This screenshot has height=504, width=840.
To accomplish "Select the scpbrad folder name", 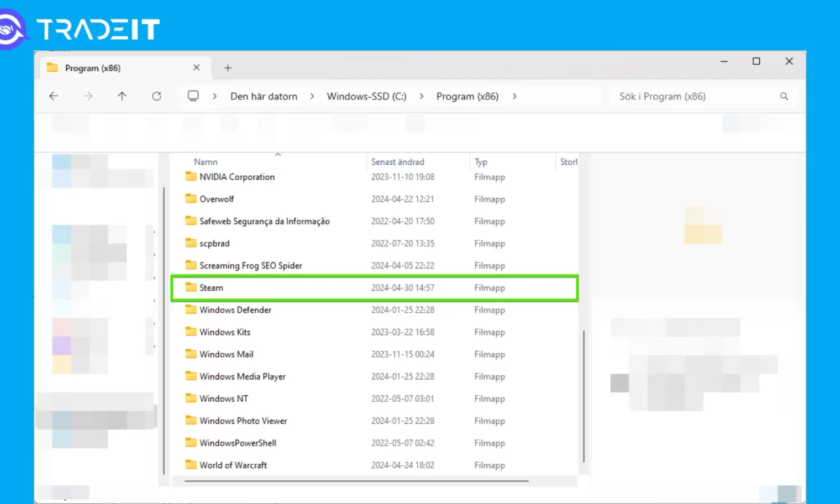I will pyautogui.click(x=214, y=243).
